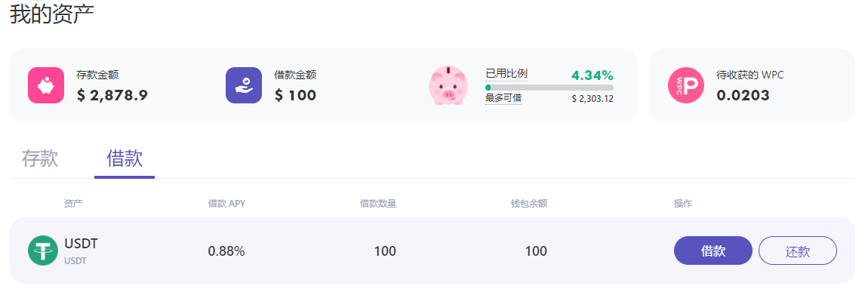Switch to the 存款 tab
The height and width of the screenshot is (292, 868).
point(40,158)
